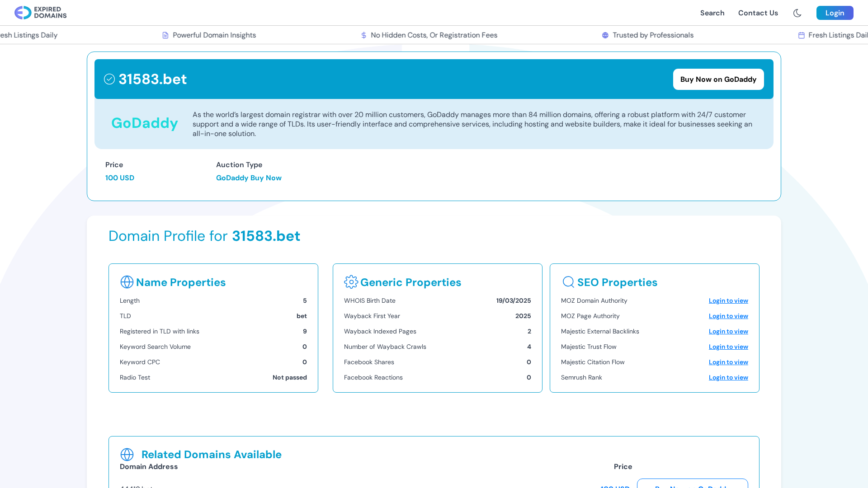
Task: Click the Registered in TLD with links label
Action: tap(160, 332)
